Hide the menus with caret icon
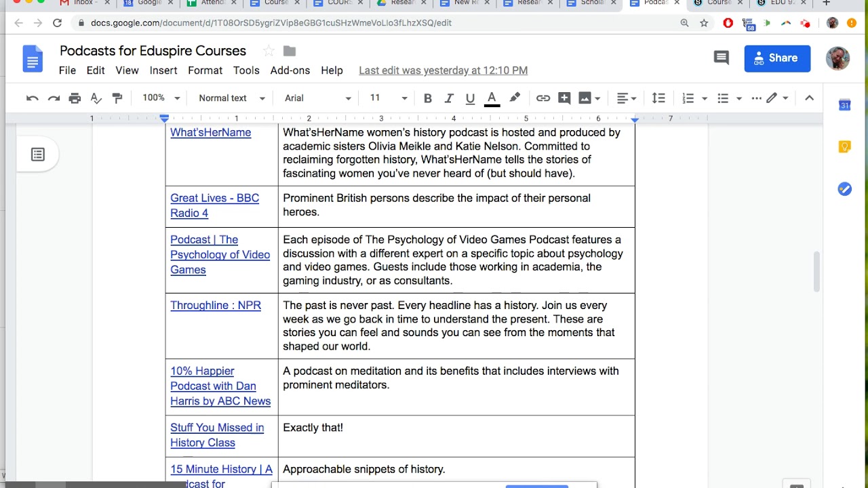Viewport: 868px width, 488px height. tap(809, 98)
